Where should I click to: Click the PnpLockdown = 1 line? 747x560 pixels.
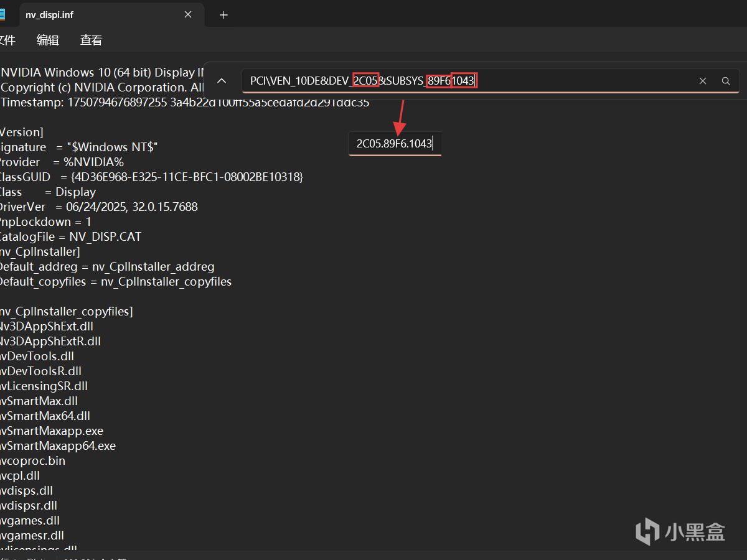pyautogui.click(x=45, y=222)
